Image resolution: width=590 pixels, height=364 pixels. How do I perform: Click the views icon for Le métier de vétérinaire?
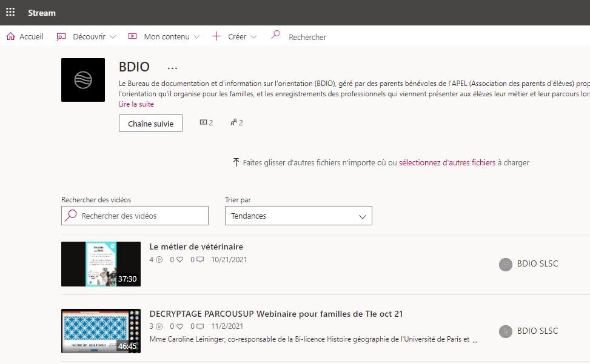click(x=159, y=259)
